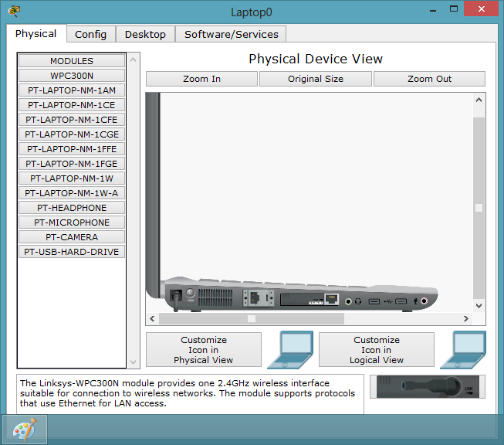
Task: Click Customize Icon in Logical View
Action: (x=377, y=350)
